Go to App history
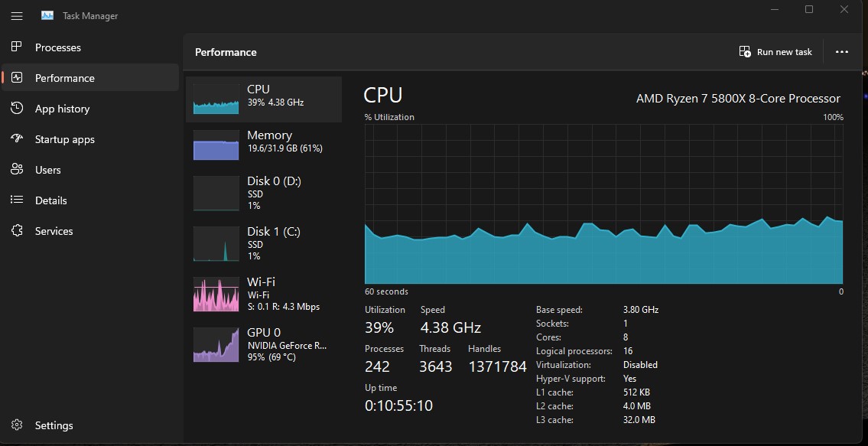Image resolution: width=868 pixels, height=446 pixels. [x=62, y=109]
